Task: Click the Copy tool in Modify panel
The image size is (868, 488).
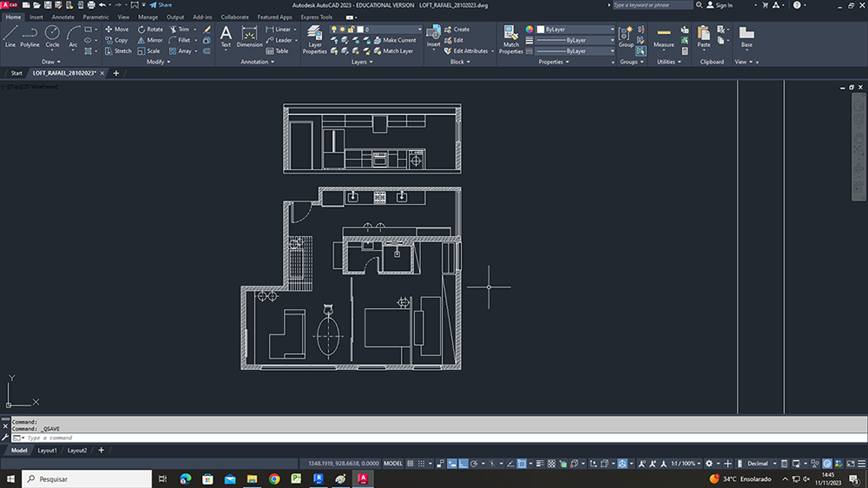Action: click(116, 40)
